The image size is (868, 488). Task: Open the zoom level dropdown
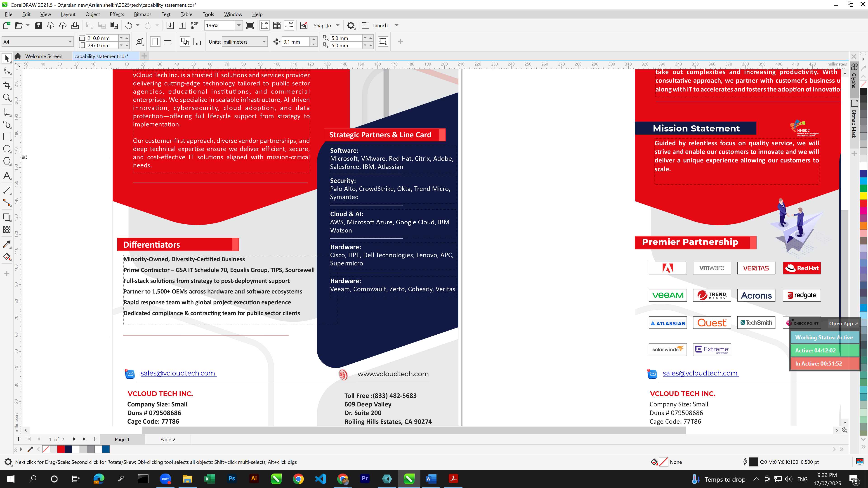[239, 26]
